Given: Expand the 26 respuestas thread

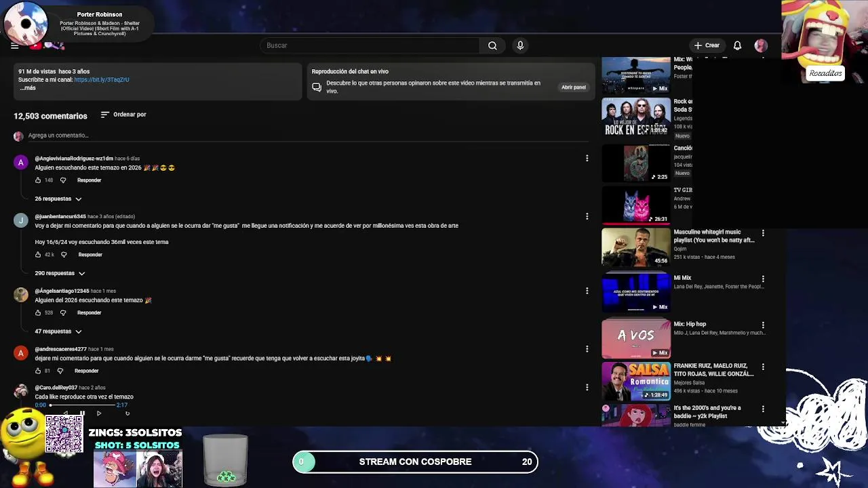Looking at the screenshot, I should click(58, 199).
